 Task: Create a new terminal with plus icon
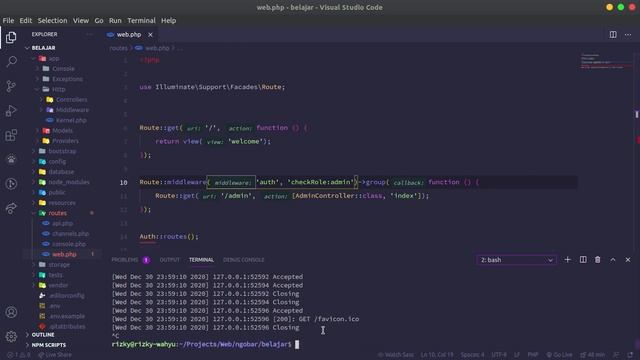567,260
